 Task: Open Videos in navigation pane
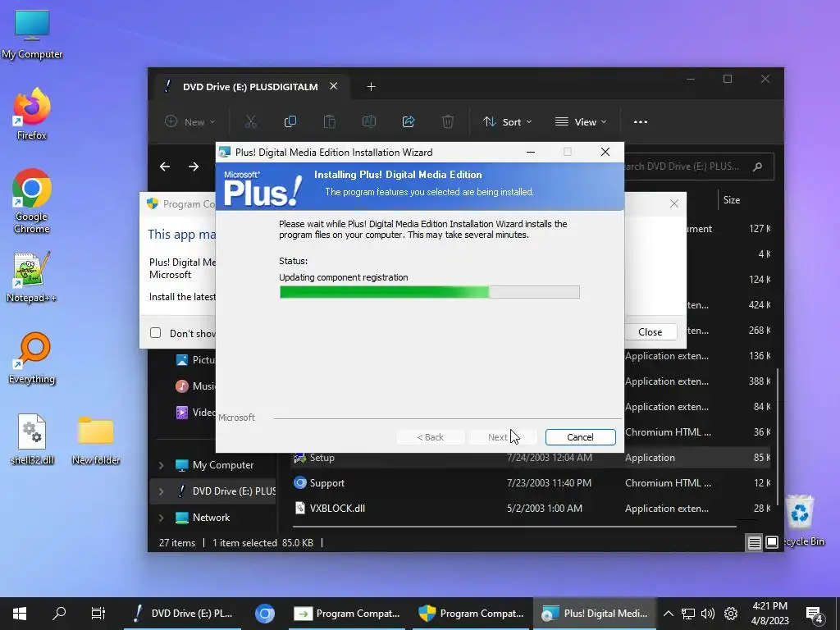coord(195,412)
